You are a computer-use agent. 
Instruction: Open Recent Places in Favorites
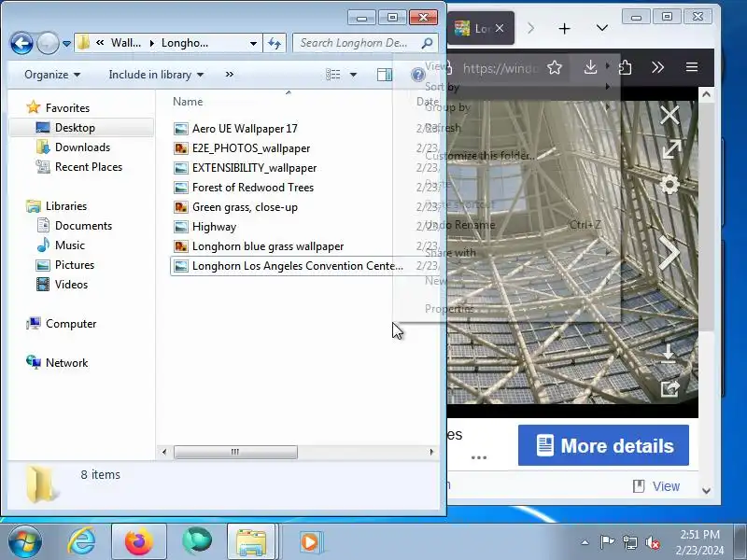[x=89, y=167]
